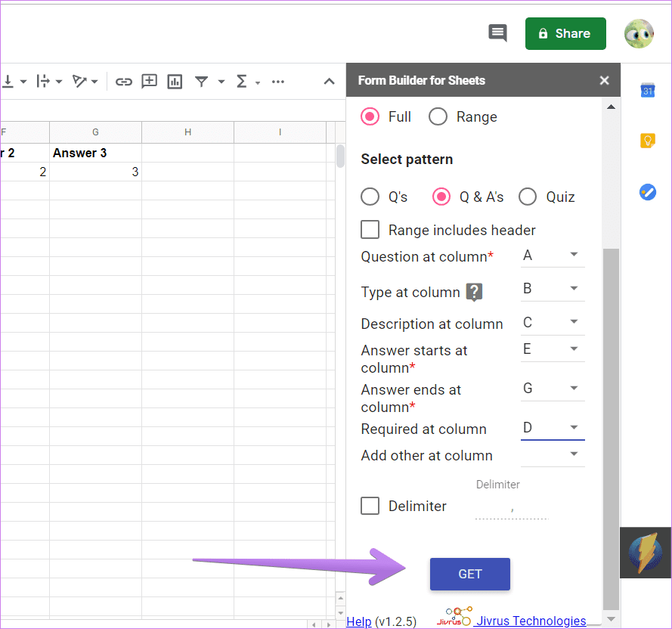Click the Delimiter text input field

point(512,510)
